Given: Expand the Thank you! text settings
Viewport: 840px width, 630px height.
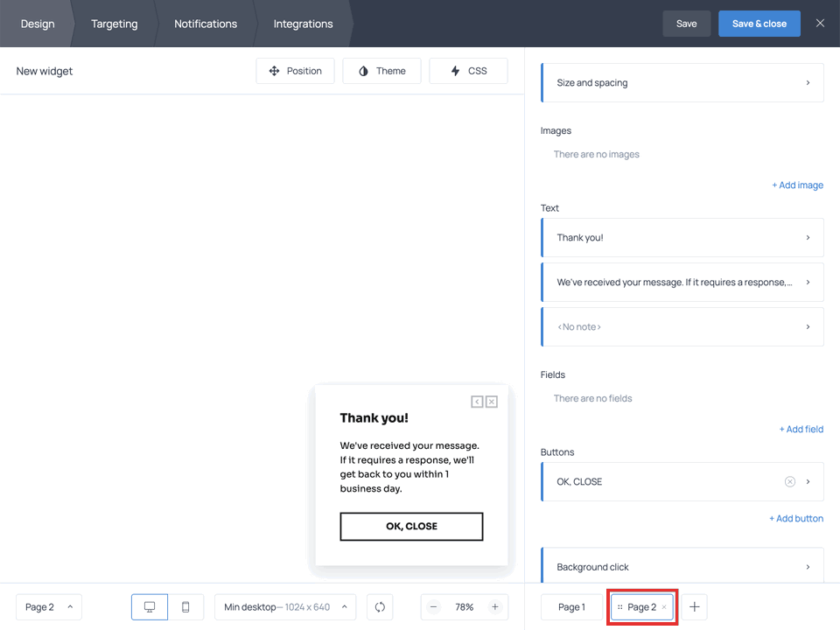Looking at the screenshot, I should point(682,238).
